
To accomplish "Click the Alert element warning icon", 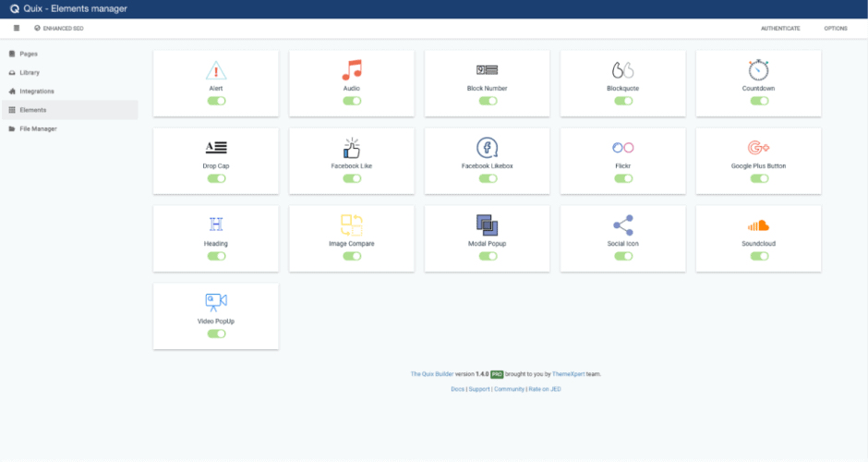I will tap(216, 70).
